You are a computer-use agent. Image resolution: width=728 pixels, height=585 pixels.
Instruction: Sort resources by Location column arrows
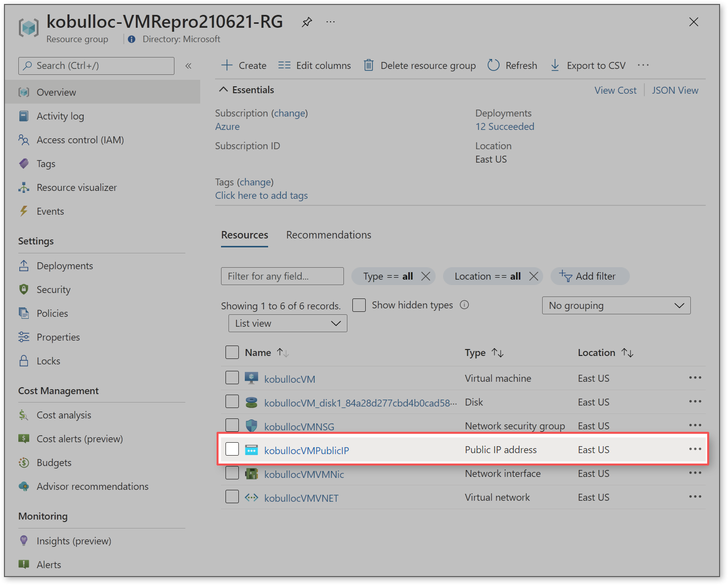tap(627, 352)
